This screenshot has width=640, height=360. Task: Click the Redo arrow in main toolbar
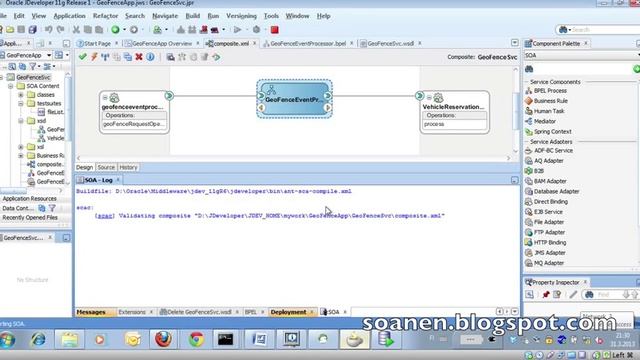60,29
